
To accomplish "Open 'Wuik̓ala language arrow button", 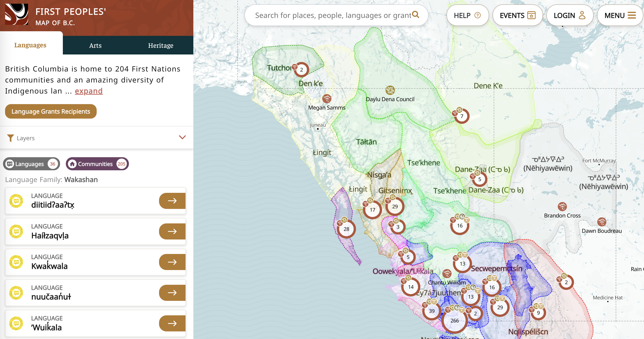I will [172, 323].
